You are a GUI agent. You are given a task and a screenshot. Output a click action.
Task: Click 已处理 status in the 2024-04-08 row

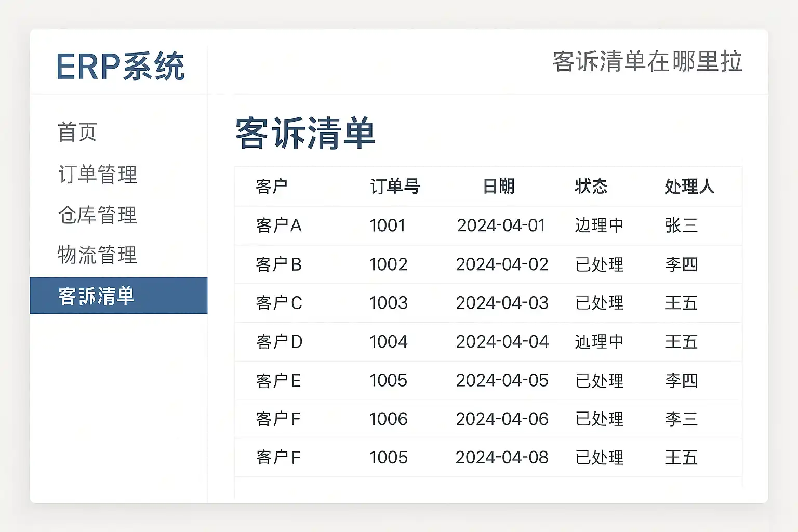tap(600, 458)
